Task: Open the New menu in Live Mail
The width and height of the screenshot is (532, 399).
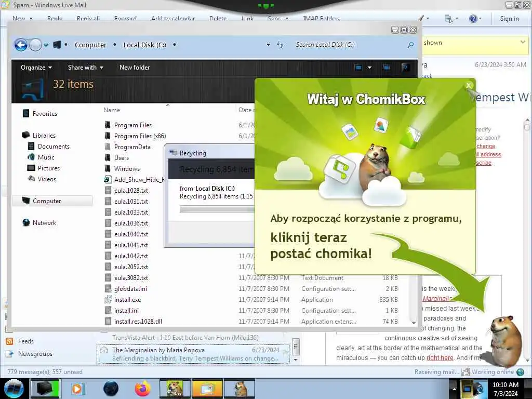Action: coord(22,19)
